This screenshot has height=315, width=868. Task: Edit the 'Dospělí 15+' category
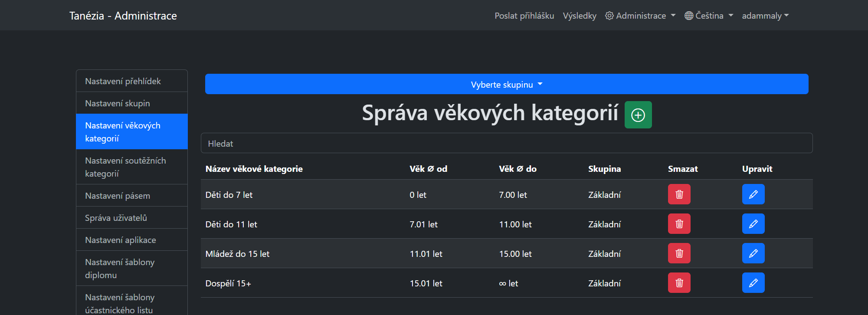click(753, 283)
